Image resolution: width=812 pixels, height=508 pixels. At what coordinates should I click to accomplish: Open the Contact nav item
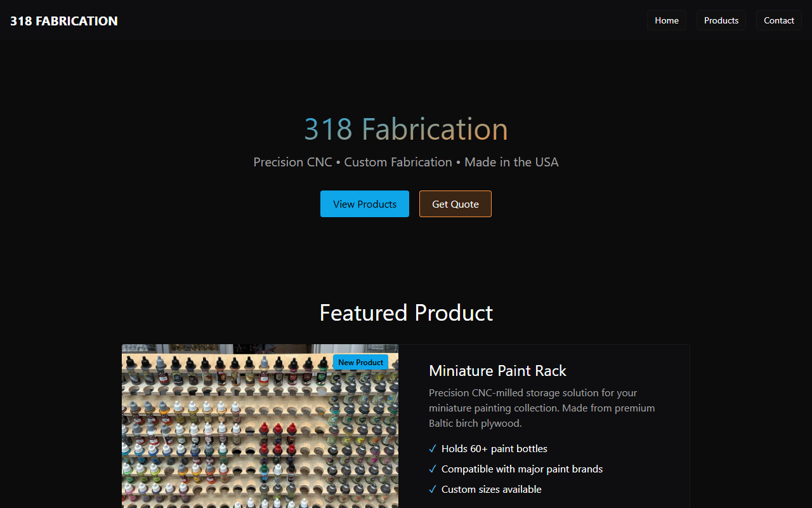779,20
